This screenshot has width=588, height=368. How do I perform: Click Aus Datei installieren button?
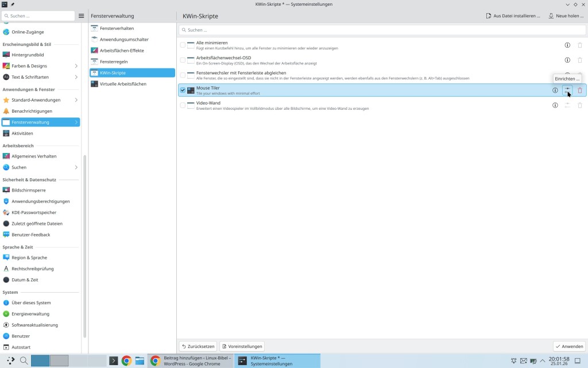(x=513, y=16)
